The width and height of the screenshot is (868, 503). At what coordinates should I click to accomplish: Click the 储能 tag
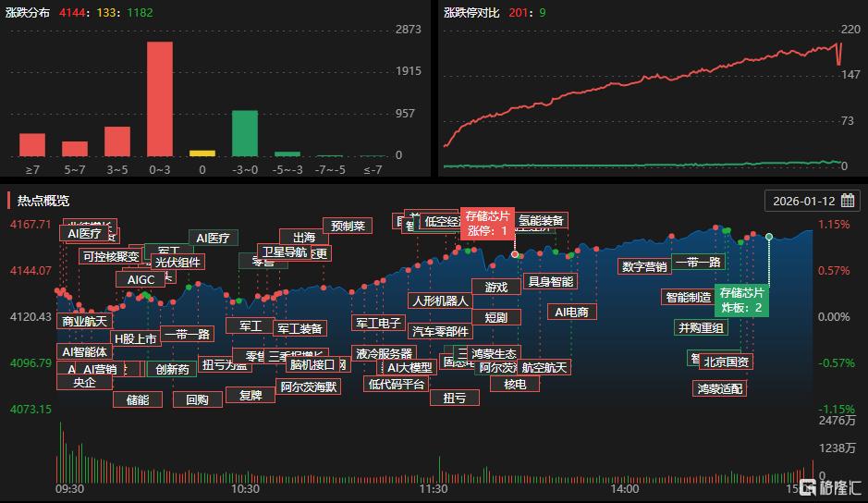click(138, 399)
